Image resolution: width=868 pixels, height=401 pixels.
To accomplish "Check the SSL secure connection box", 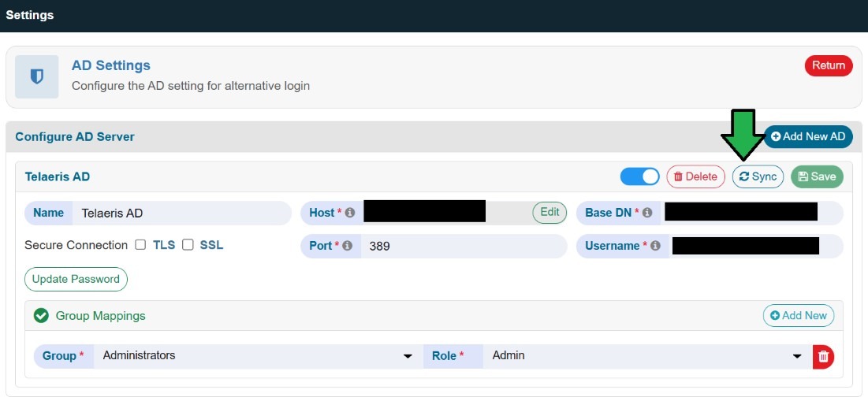I will tap(188, 245).
